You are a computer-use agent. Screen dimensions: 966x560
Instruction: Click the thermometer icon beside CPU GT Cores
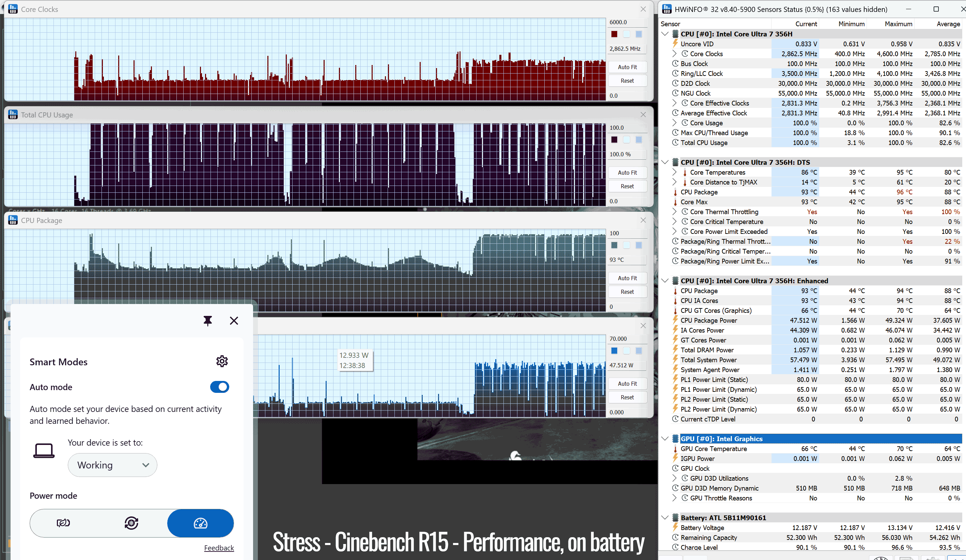675,311
